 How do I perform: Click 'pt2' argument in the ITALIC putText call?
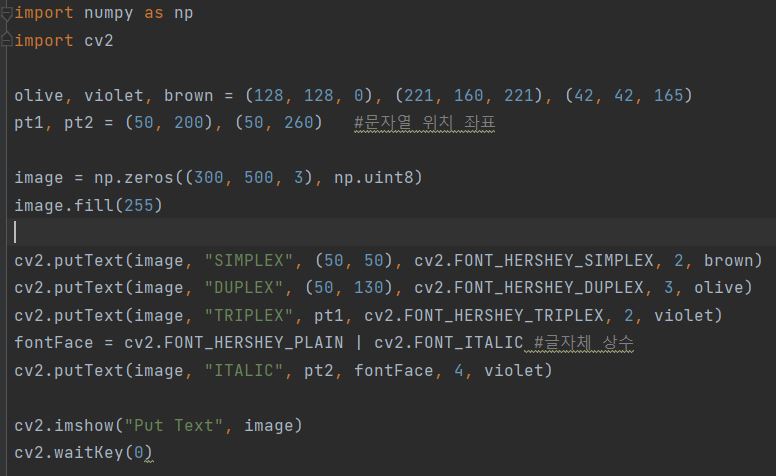pyautogui.click(x=319, y=370)
